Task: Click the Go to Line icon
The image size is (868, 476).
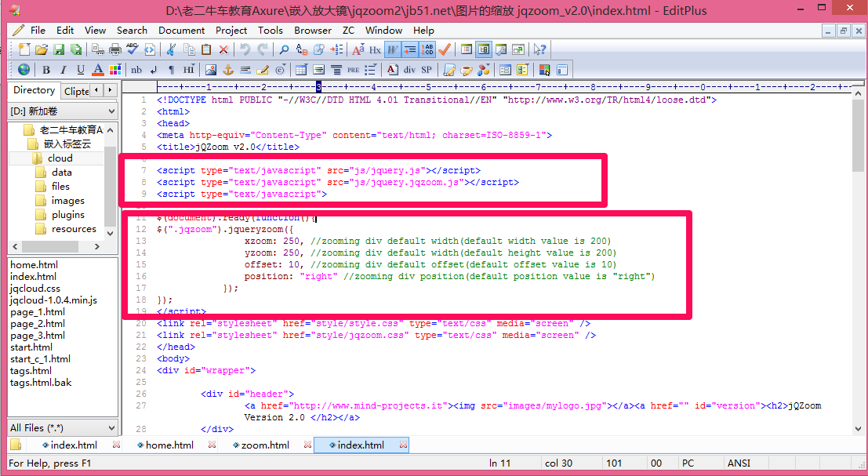Action: click(336, 50)
